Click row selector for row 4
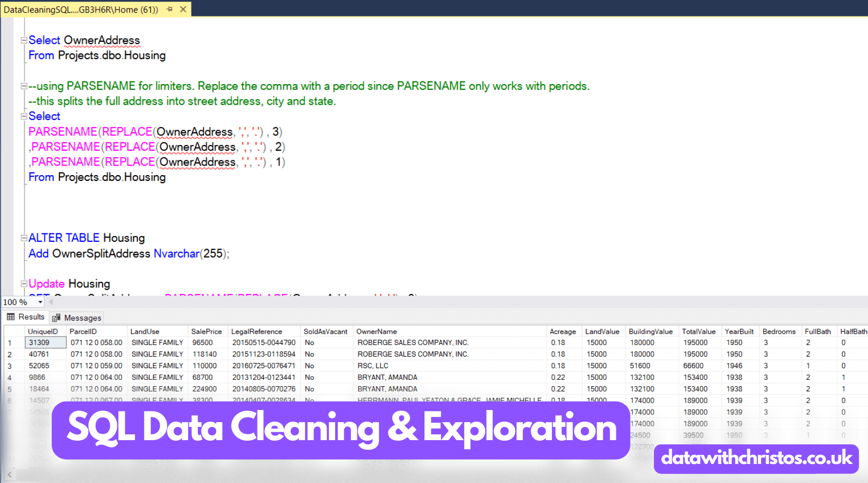Viewport: 868px width, 483px height. tap(12, 377)
